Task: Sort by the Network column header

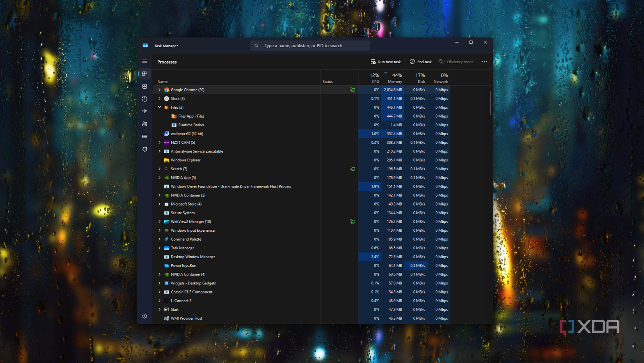Action: pyautogui.click(x=438, y=78)
